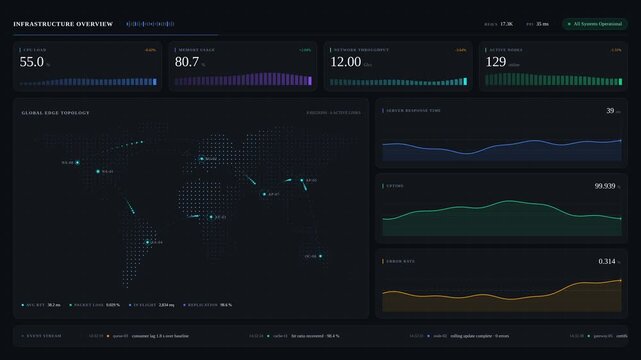Click the 129 Active Nodes value

(x=496, y=62)
